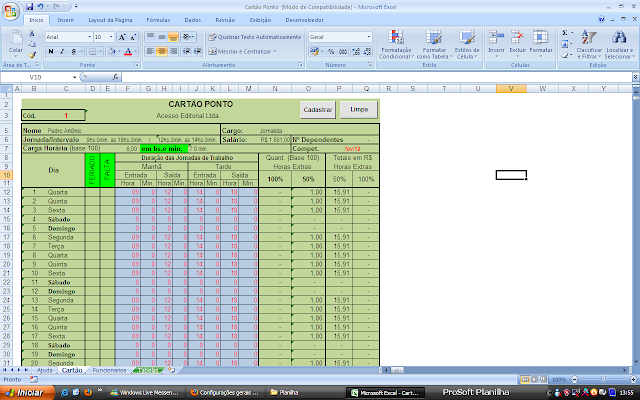Open the font size 10 dropdown
The height and width of the screenshot is (400, 640).
click(x=111, y=37)
